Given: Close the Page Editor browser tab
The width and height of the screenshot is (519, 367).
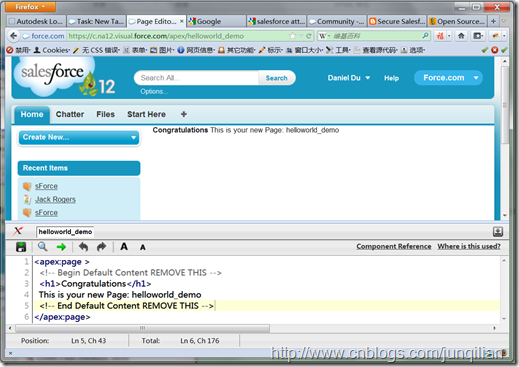Looking at the screenshot, I should pyautogui.click(x=182, y=21).
